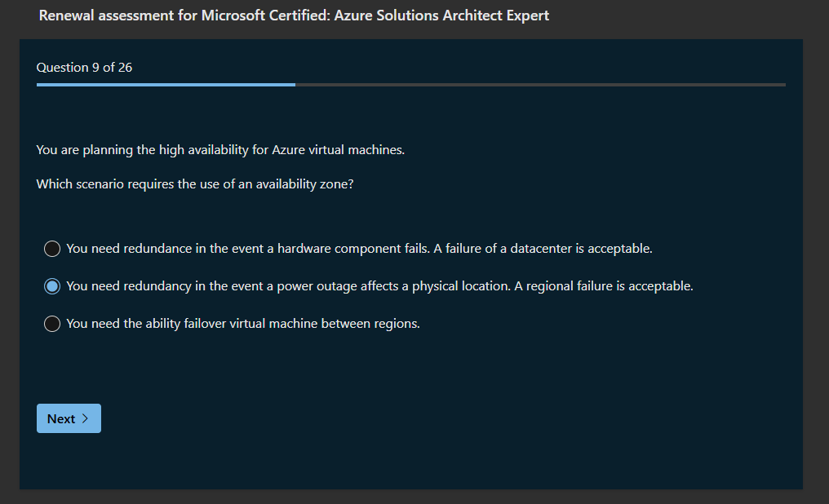829x504 pixels.
Task: Click "A regional failure is acceptable" text
Action: [x=603, y=286]
